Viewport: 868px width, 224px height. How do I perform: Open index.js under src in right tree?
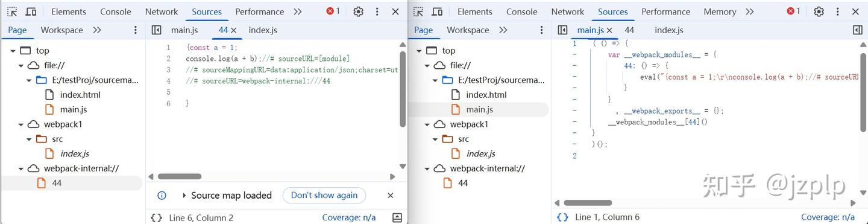click(481, 153)
